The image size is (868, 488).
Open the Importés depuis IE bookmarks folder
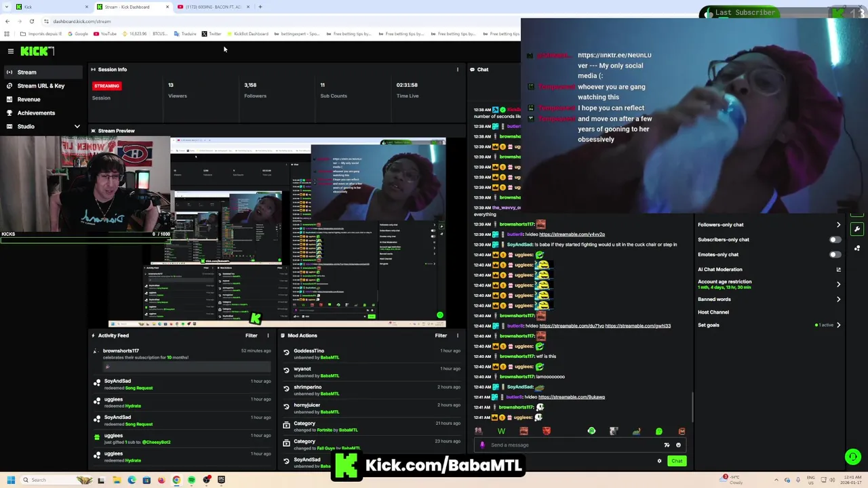click(41, 34)
